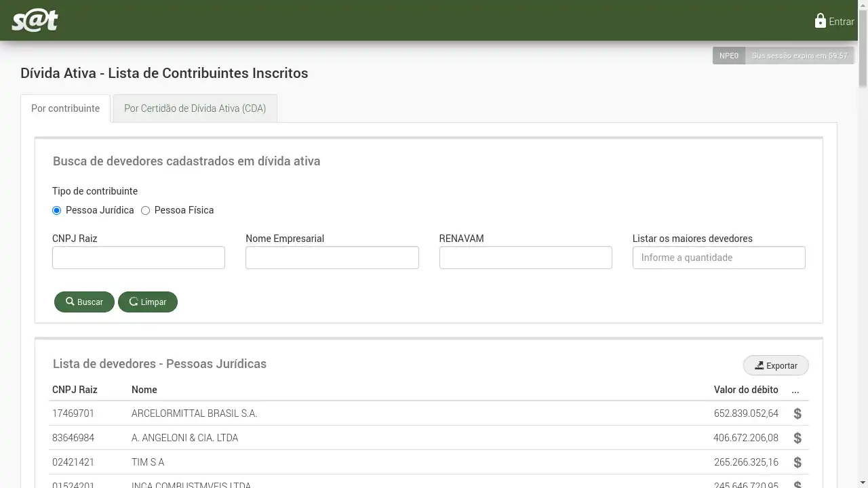Click the Informe a quantidade field
Image resolution: width=868 pixels, height=488 pixels.
[x=719, y=258]
